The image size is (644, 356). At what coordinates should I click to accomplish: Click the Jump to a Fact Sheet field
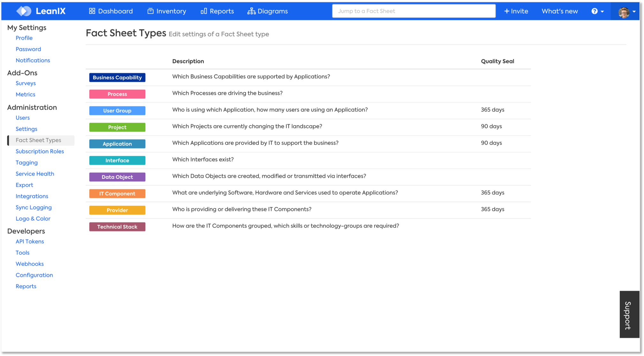(x=414, y=11)
